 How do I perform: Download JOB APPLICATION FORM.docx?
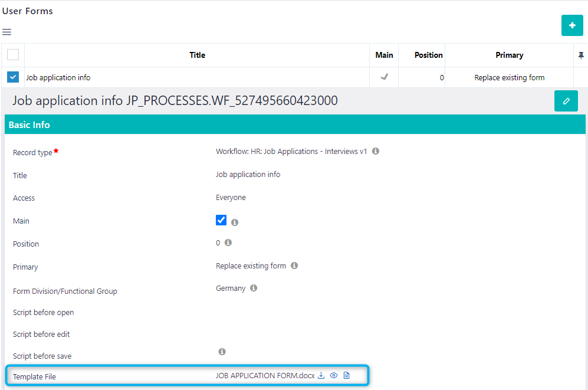pyautogui.click(x=321, y=375)
